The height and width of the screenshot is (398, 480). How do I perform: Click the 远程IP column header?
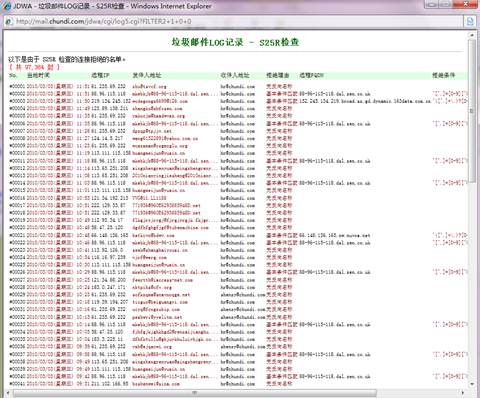coord(100,75)
